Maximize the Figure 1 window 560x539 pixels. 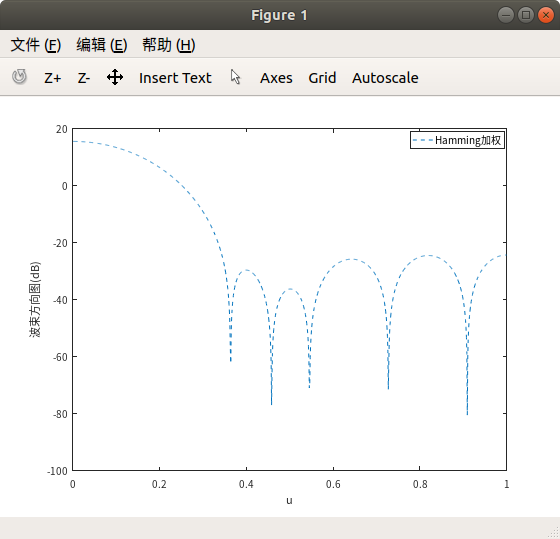click(526, 15)
